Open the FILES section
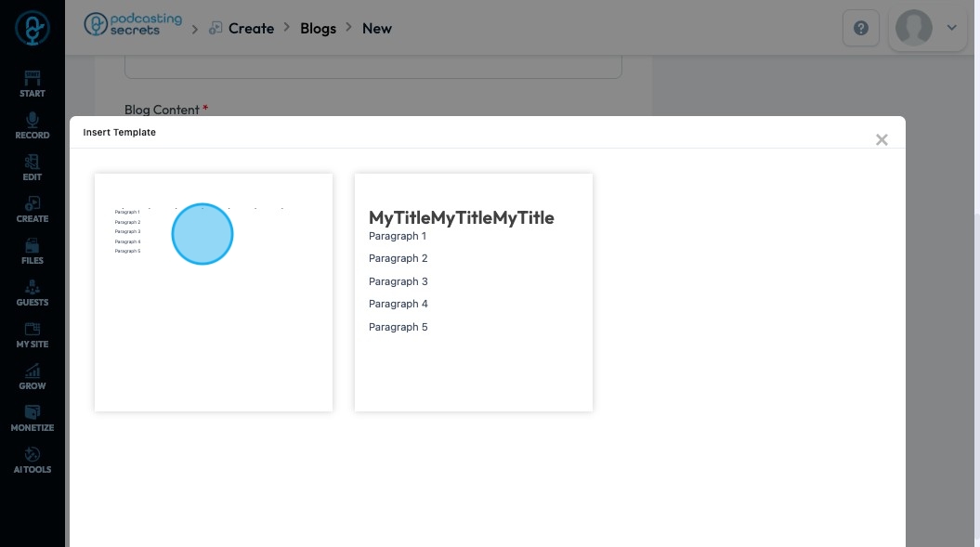980x547 pixels. click(33, 250)
